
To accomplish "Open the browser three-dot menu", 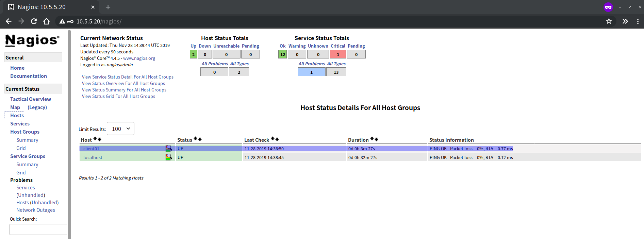I will click(x=638, y=21).
